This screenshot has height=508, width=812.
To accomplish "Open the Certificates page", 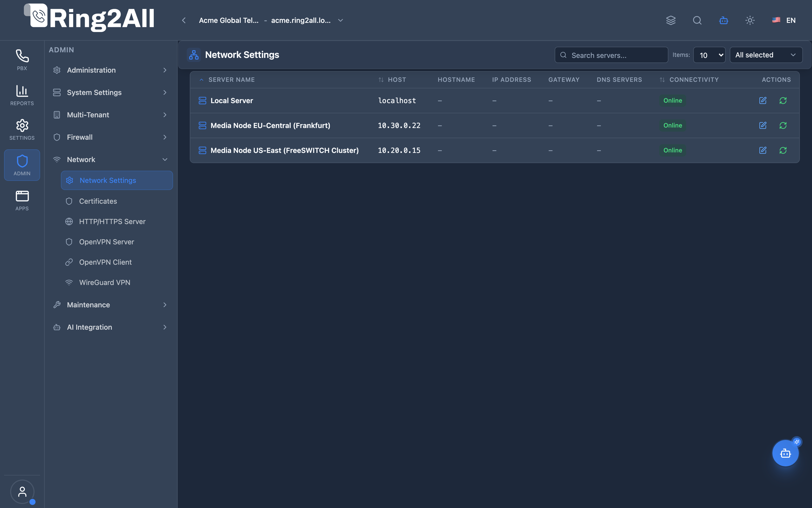I will tap(117, 201).
